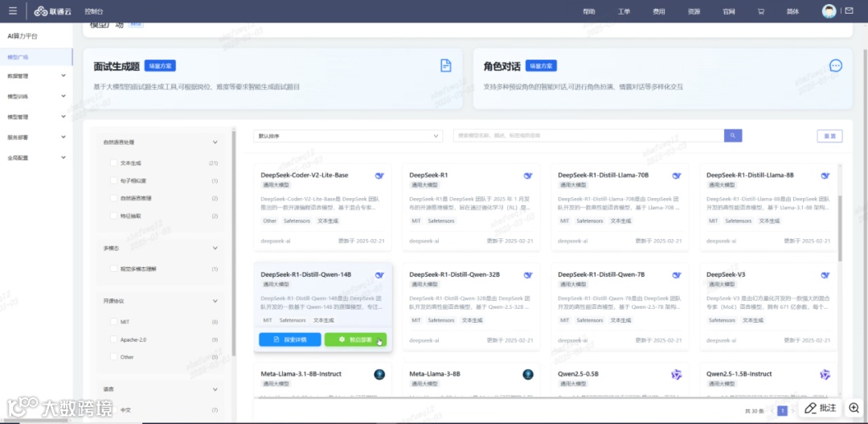868x424 pixels.
Task: Click the 批注 annotate pencil button
Action: click(x=821, y=408)
